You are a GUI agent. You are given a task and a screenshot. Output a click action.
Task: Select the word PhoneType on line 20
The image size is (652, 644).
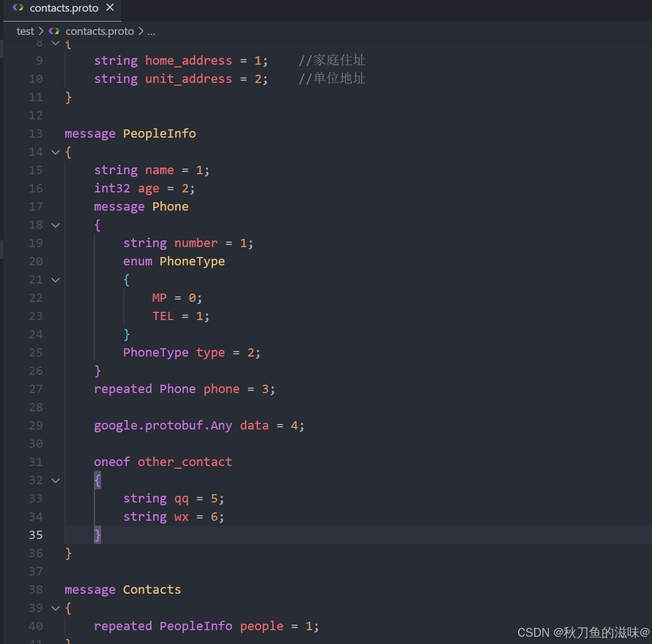click(x=192, y=261)
